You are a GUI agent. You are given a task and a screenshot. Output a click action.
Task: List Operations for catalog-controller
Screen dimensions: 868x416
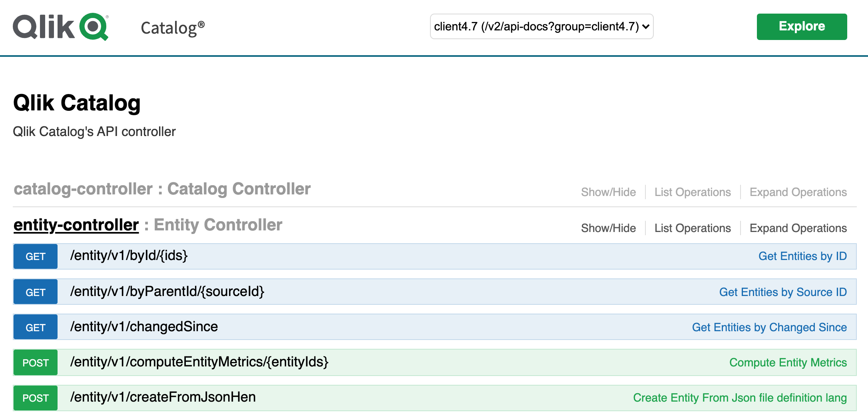coord(692,192)
